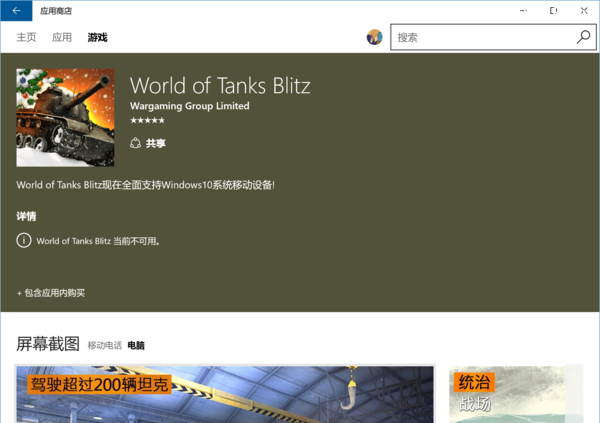Click the share icon
The image size is (600, 423).
tap(135, 143)
